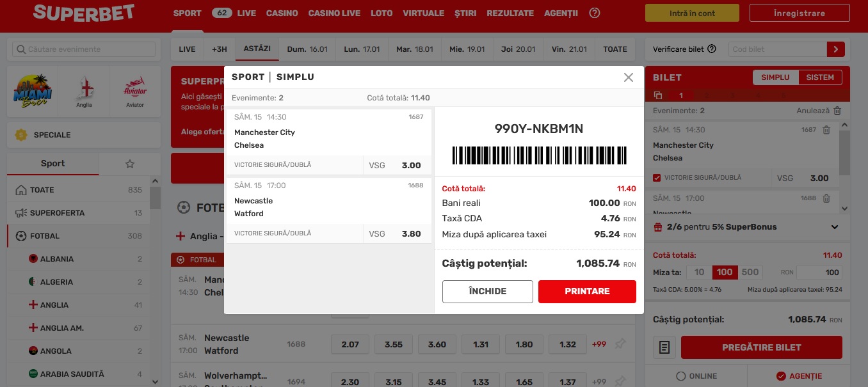Click the ÎNCHIDE button in dialog

[488, 291]
